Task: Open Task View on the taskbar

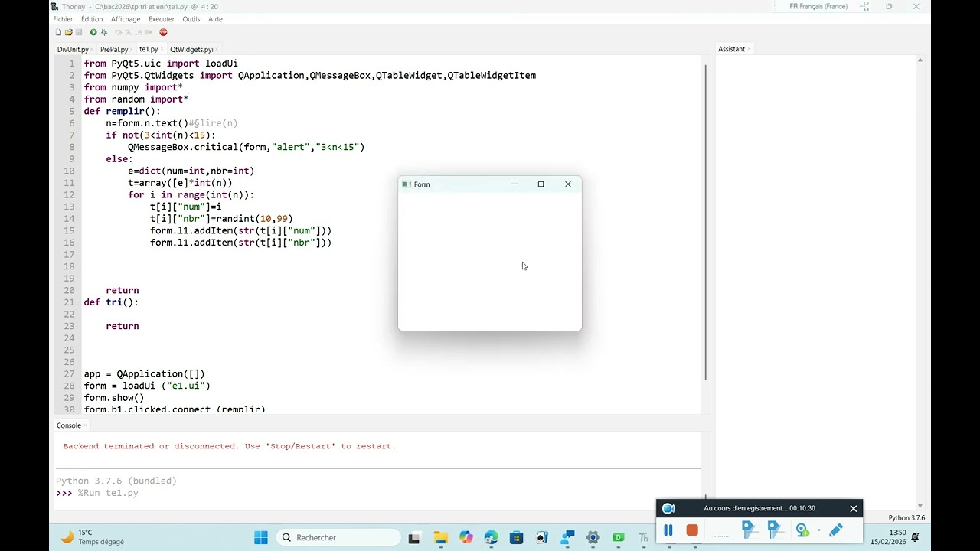Action: click(414, 538)
